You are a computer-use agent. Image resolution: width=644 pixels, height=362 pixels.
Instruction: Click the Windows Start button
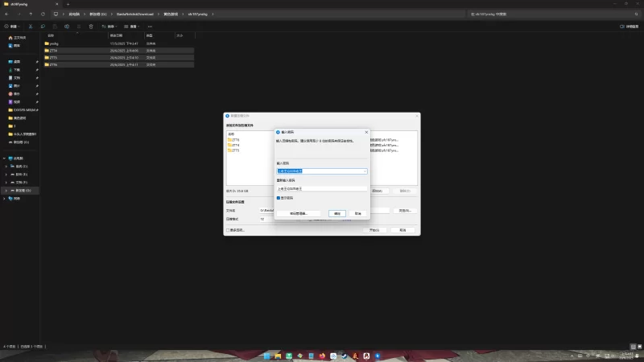pyautogui.click(x=267, y=356)
